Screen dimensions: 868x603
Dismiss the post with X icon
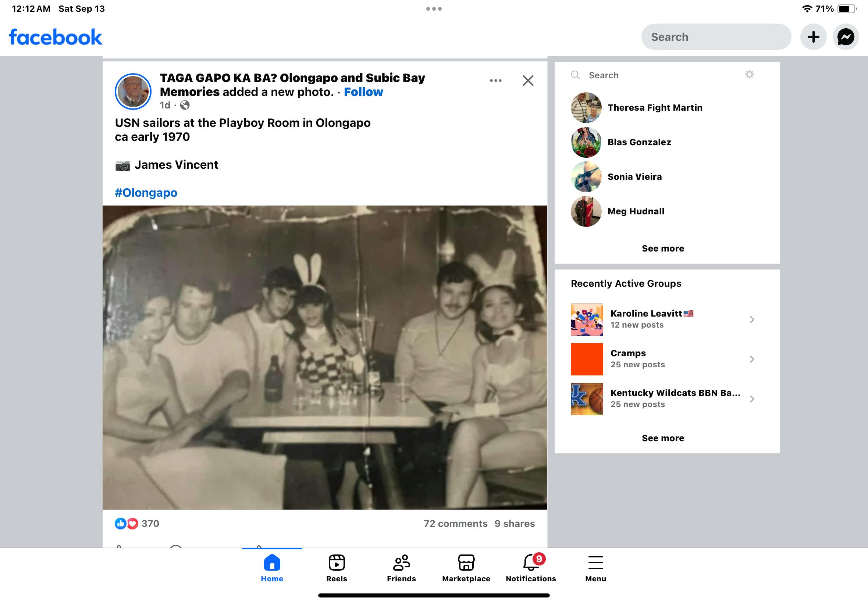(x=528, y=81)
